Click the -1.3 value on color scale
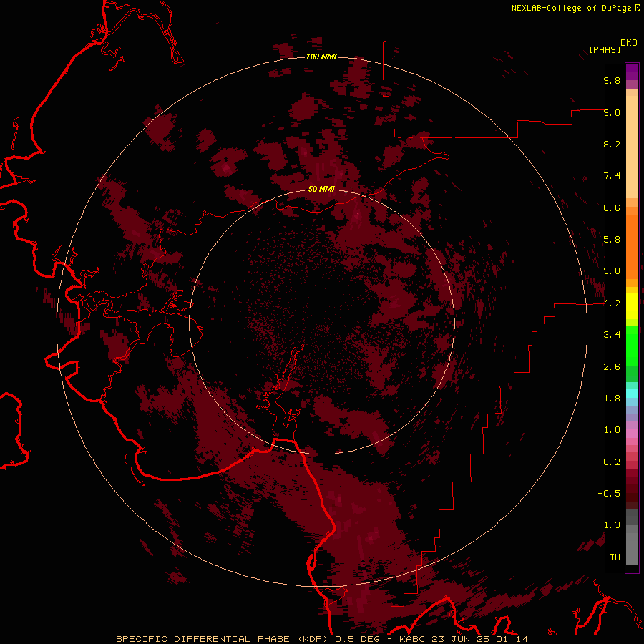This screenshot has height=644, width=644. [609, 525]
